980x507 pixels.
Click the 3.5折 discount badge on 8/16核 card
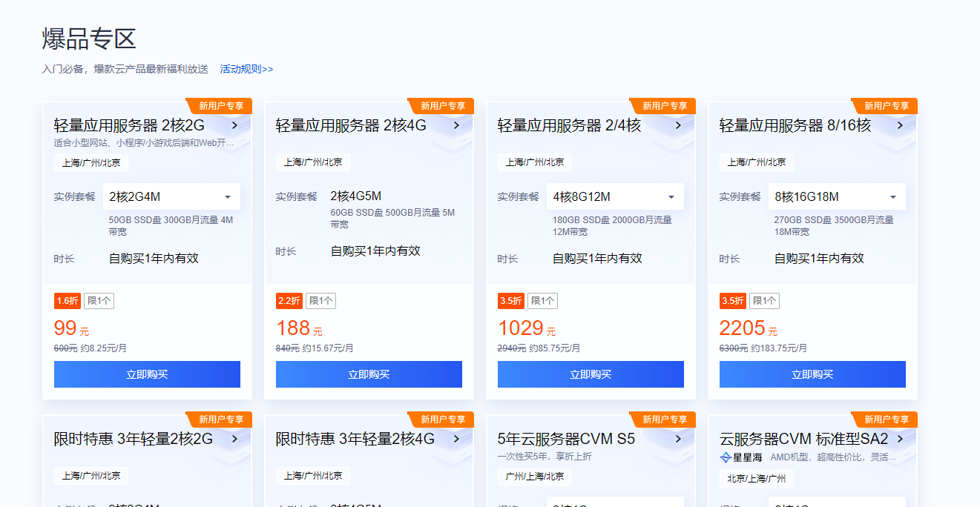[731, 300]
